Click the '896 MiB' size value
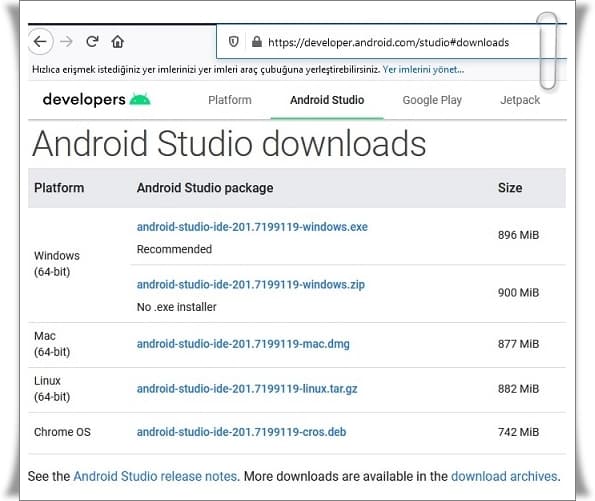This screenshot has height=501, width=595. (x=518, y=235)
